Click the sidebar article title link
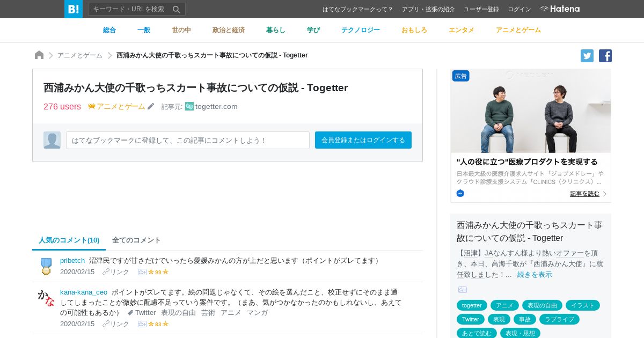This screenshot has height=338, width=644. click(x=530, y=231)
